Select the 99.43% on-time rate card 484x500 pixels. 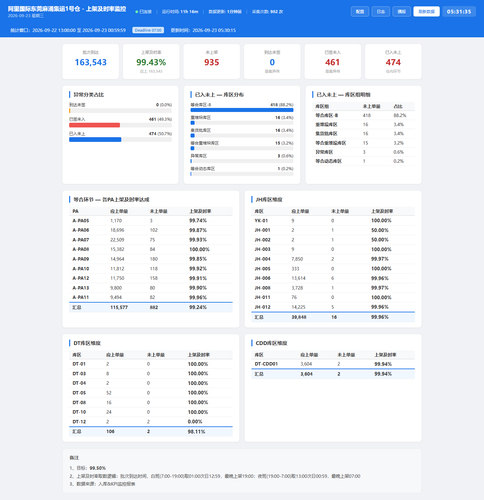click(x=151, y=62)
